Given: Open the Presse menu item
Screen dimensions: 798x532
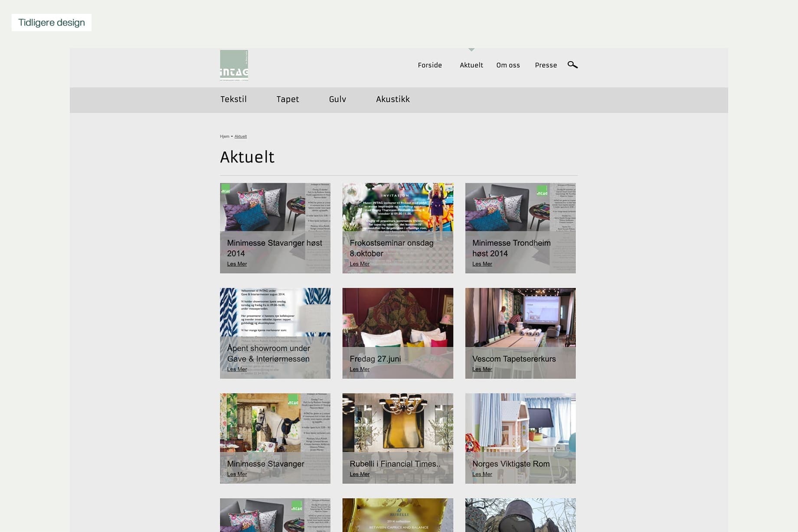Looking at the screenshot, I should tap(546, 65).
